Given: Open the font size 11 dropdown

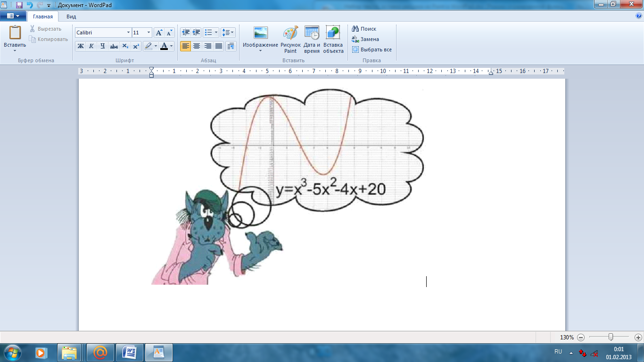Looking at the screenshot, I should [x=149, y=33].
